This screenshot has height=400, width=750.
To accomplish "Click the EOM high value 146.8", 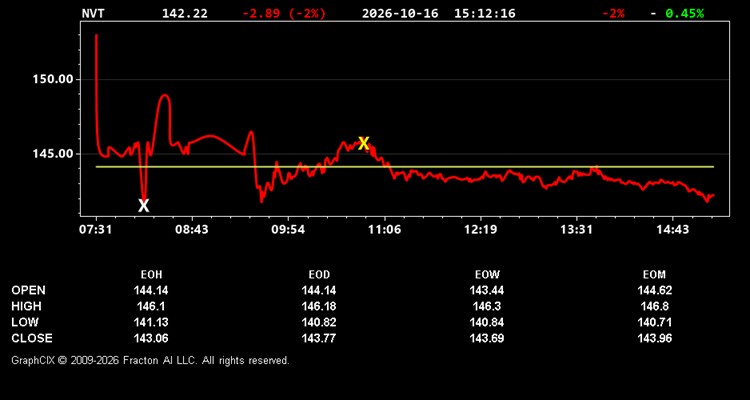I will coord(654,306).
